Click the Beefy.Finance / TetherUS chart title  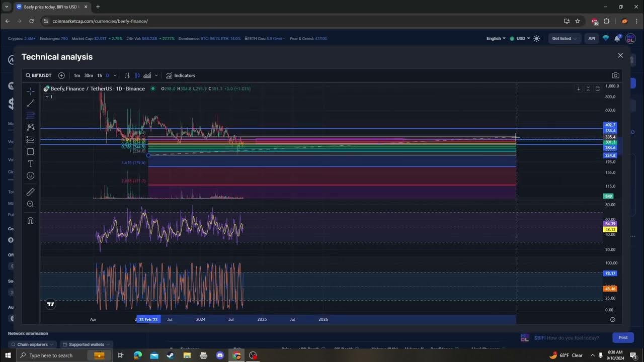click(98, 88)
